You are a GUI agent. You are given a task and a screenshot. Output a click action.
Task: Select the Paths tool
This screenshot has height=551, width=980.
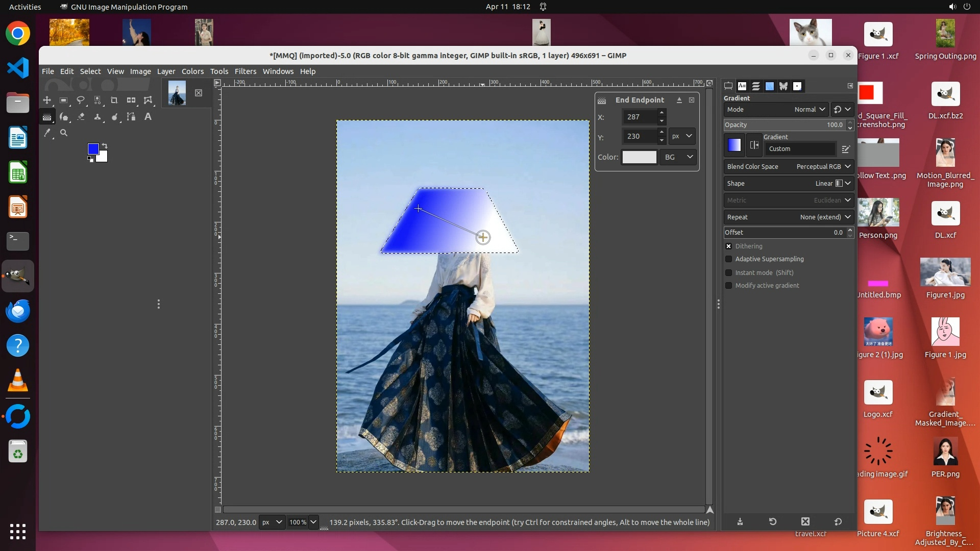coord(131,117)
